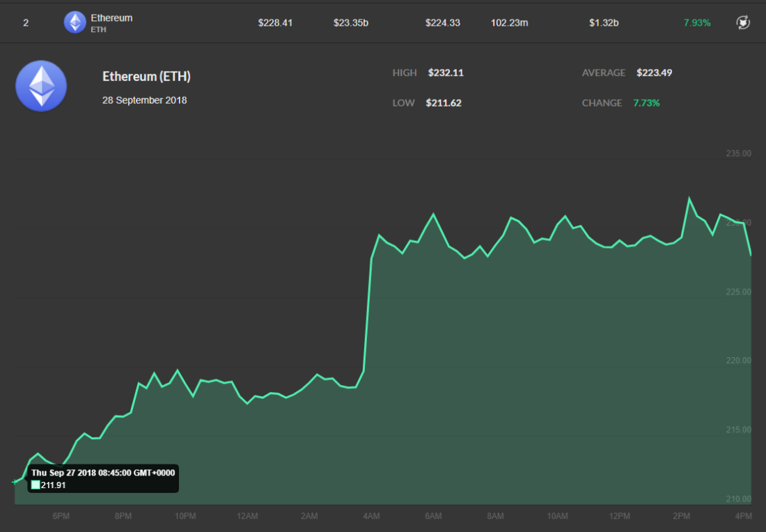Click the circular icon at the row's right end
The image size is (766, 532).
743,22
